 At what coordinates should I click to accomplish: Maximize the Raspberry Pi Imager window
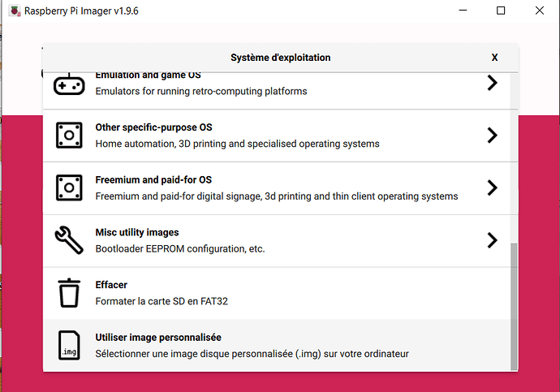(501, 11)
